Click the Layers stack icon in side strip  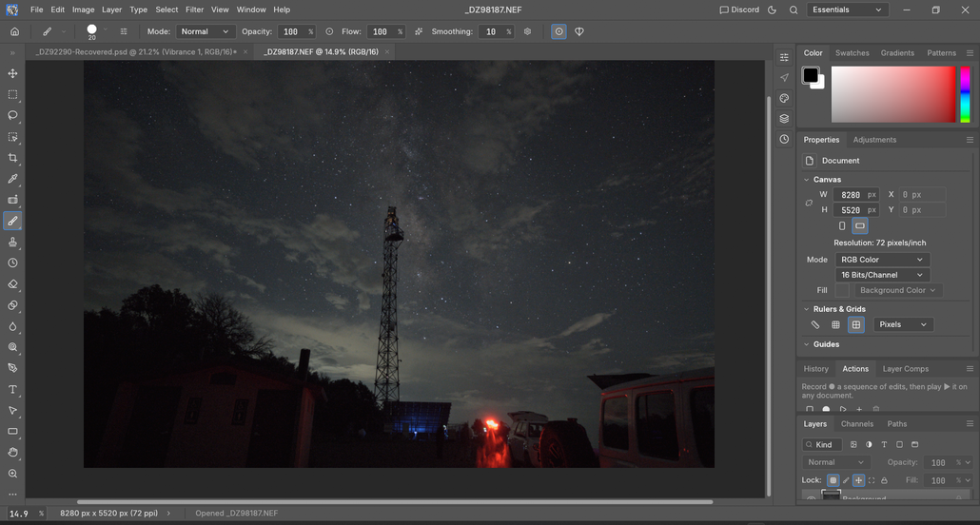point(784,119)
